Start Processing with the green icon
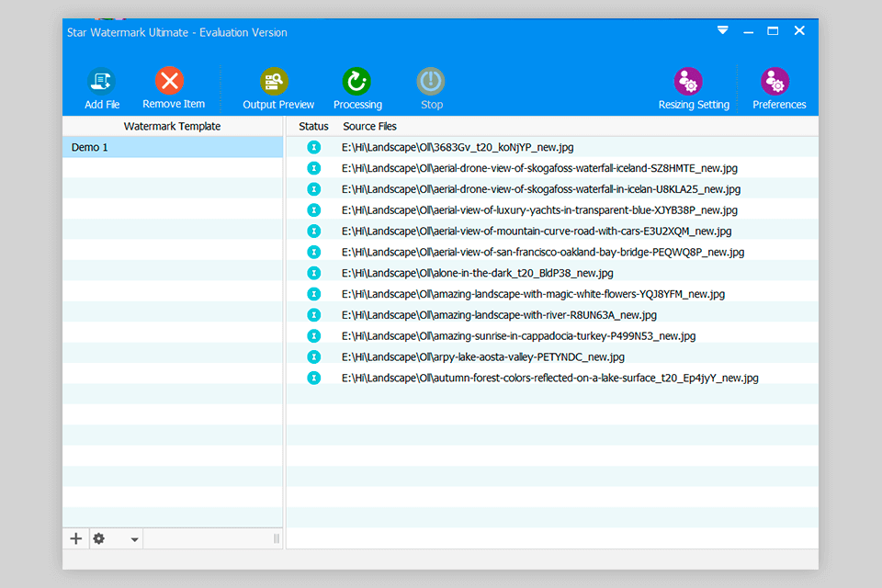The image size is (882, 588). pos(356,81)
